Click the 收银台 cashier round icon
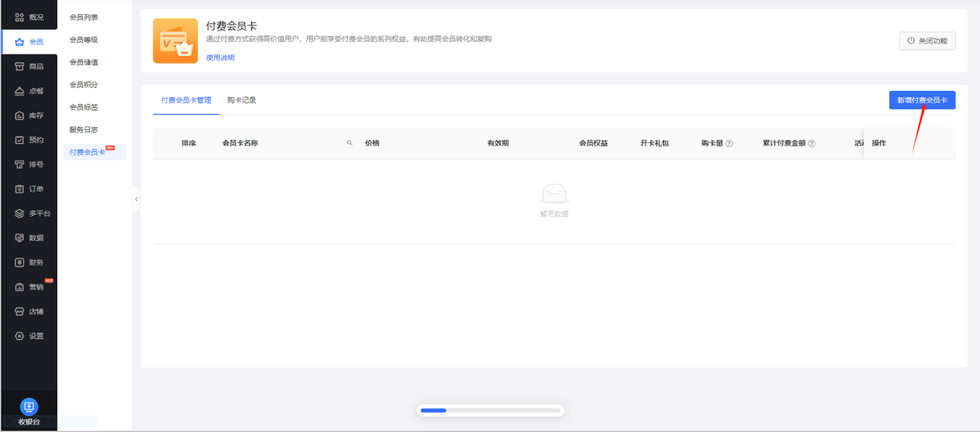Screen dimensions: 980x432 tap(29, 407)
